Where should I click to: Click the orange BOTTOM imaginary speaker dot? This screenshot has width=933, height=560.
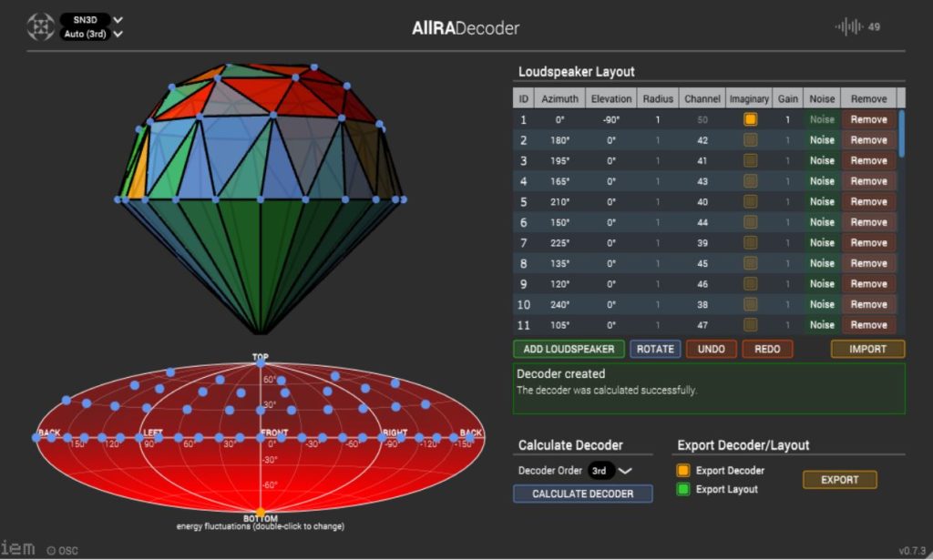pyautogui.click(x=260, y=512)
